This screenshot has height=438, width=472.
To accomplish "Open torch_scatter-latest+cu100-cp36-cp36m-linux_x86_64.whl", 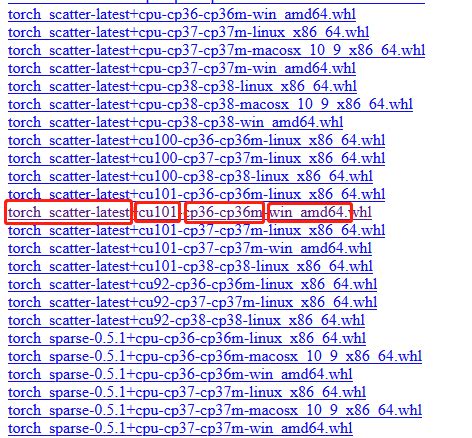I will point(197,140).
